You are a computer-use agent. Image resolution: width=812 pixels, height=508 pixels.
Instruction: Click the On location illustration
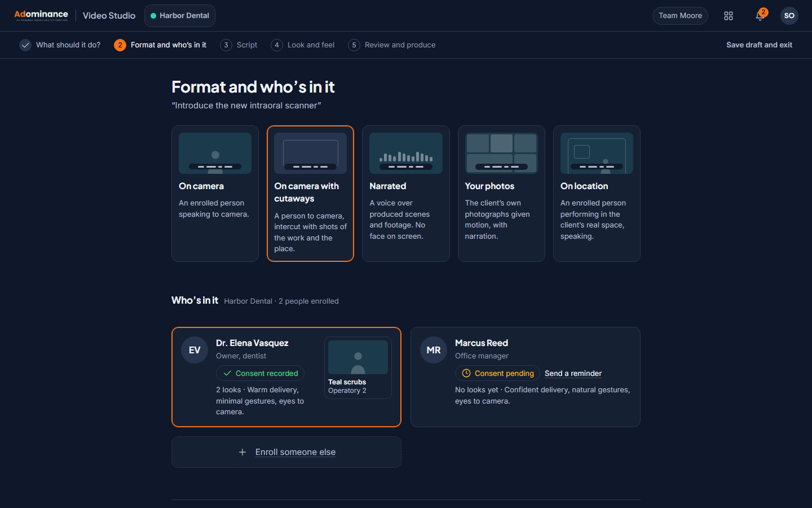[597, 153]
